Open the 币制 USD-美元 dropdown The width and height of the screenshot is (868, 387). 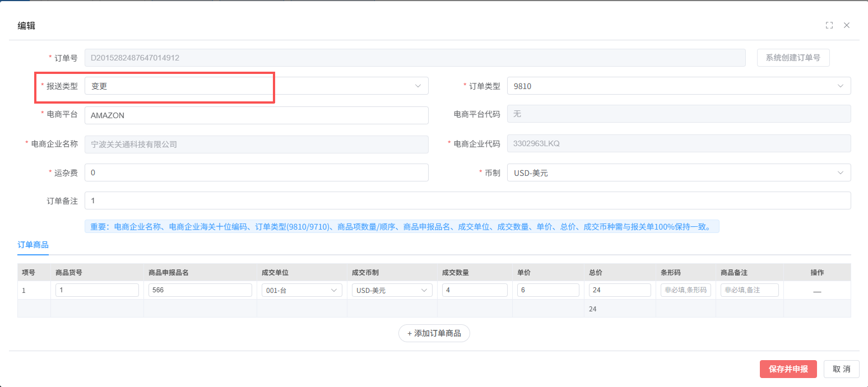678,172
